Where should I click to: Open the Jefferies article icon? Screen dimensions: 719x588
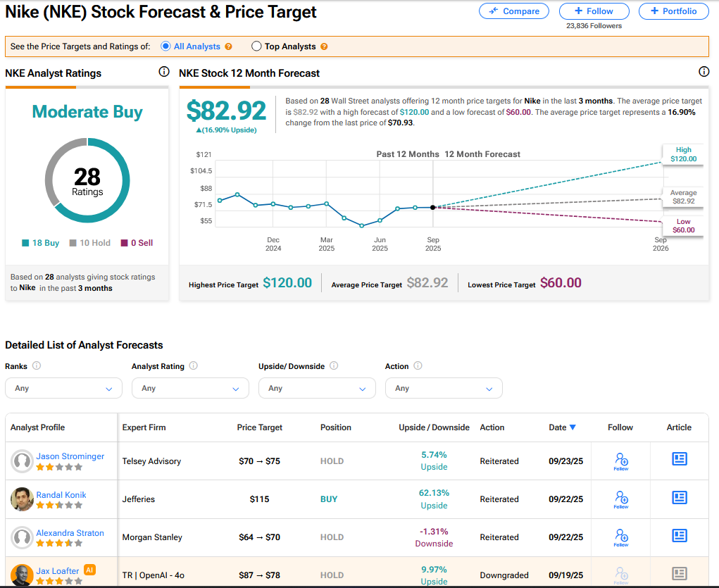point(680,497)
